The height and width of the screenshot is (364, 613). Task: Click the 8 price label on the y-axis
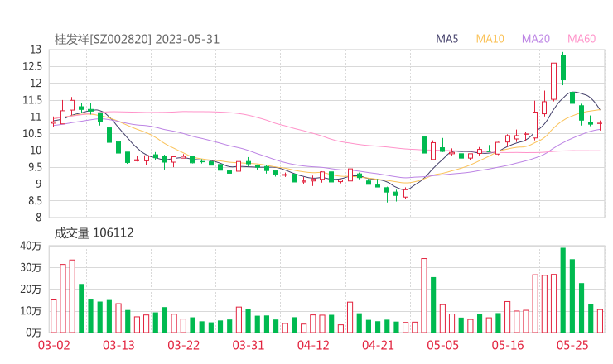coord(38,218)
